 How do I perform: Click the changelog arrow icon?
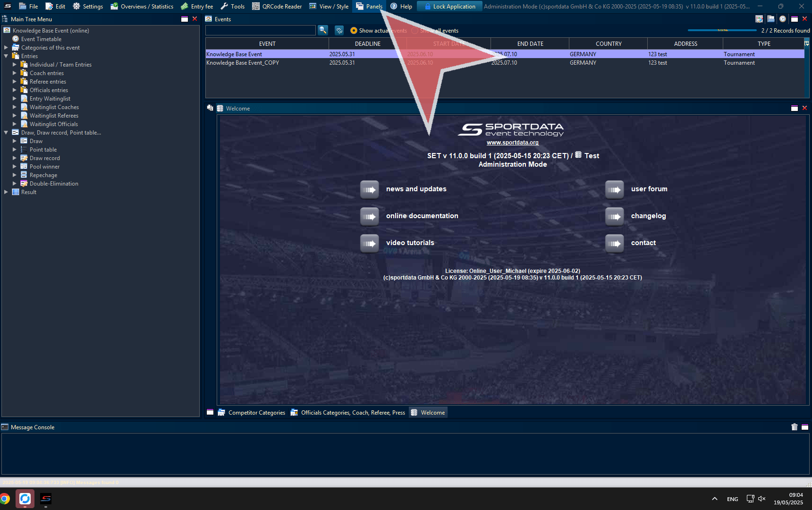pos(614,216)
